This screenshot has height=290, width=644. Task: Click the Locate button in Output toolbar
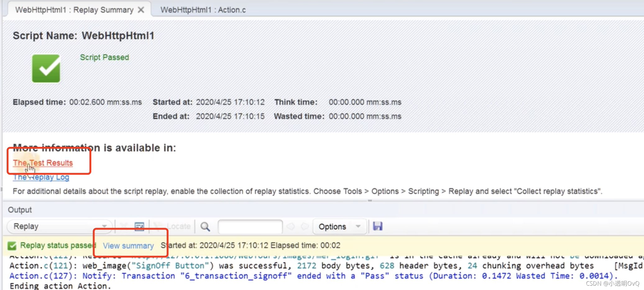(x=172, y=227)
